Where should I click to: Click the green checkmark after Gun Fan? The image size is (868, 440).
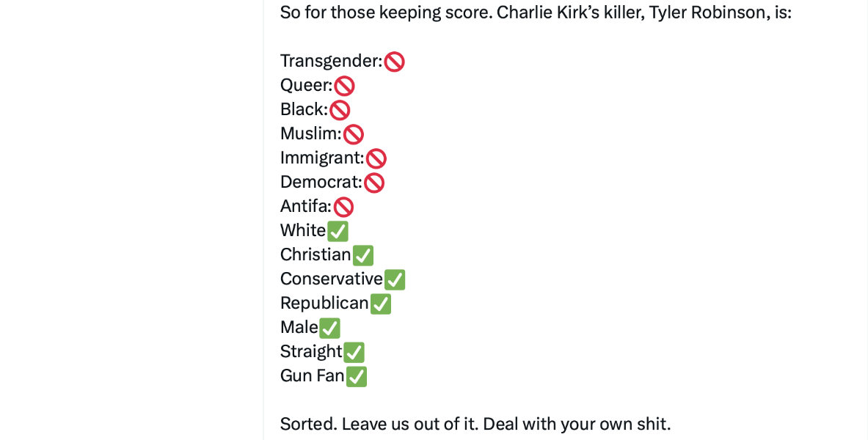click(x=357, y=376)
